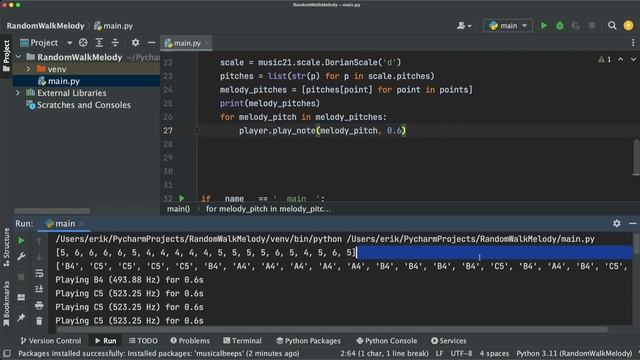This screenshot has height=360, width=640.
Task: Expand the venv folder
Action: tap(28, 69)
